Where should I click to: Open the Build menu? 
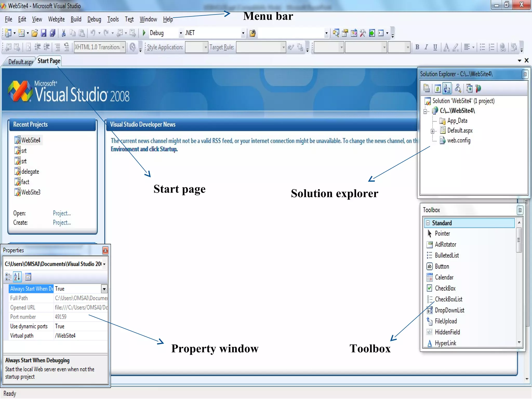tap(76, 19)
